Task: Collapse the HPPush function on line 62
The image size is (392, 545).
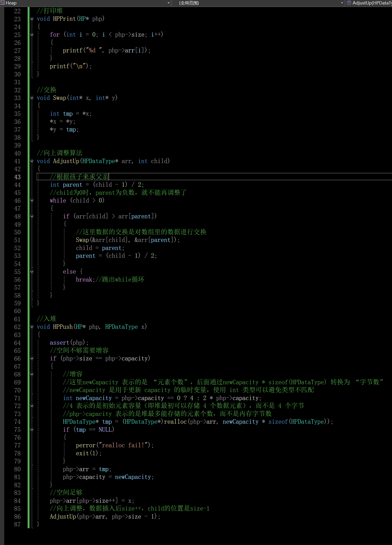Action: coord(32,327)
